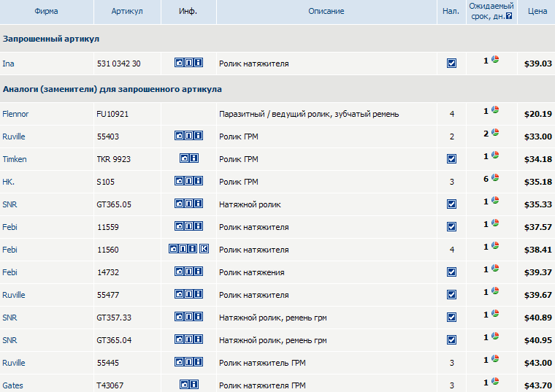Open photo camera icon for SNR GT365.05
The image size is (555, 392).
point(180,204)
